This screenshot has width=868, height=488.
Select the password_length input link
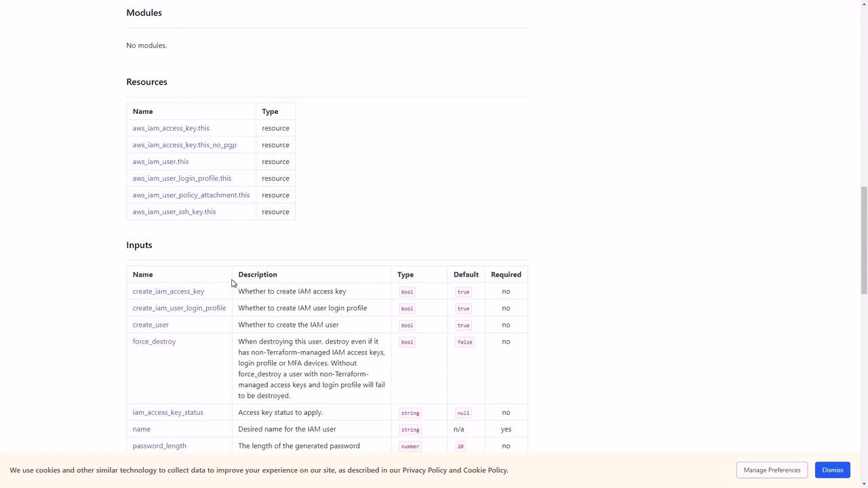click(159, 446)
